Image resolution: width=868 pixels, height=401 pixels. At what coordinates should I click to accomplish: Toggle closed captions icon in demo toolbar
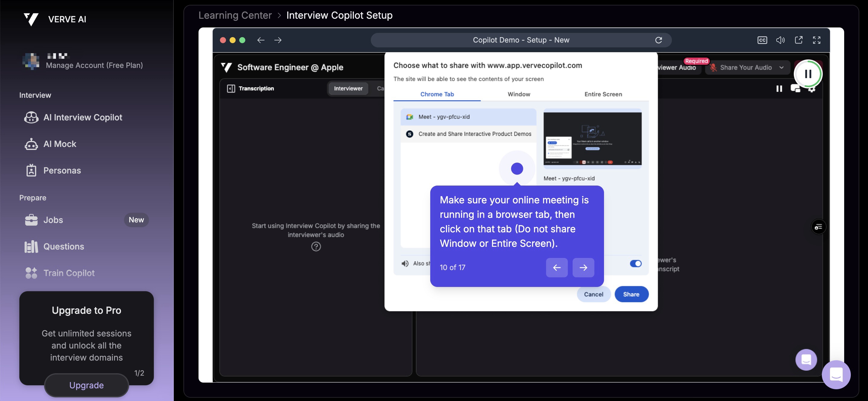(762, 40)
